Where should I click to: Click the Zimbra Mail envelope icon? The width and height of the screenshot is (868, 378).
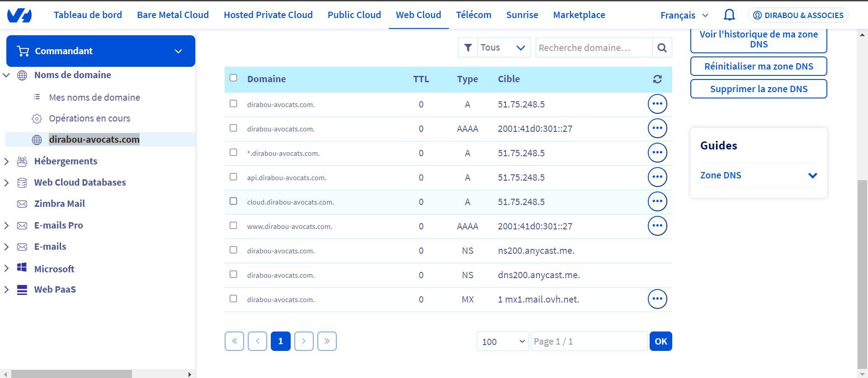point(22,204)
